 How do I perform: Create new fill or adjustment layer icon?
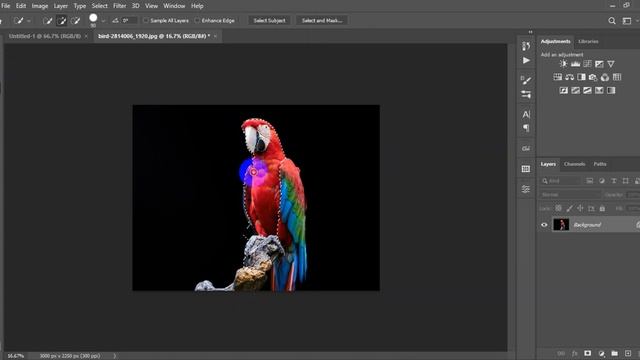(x=601, y=353)
